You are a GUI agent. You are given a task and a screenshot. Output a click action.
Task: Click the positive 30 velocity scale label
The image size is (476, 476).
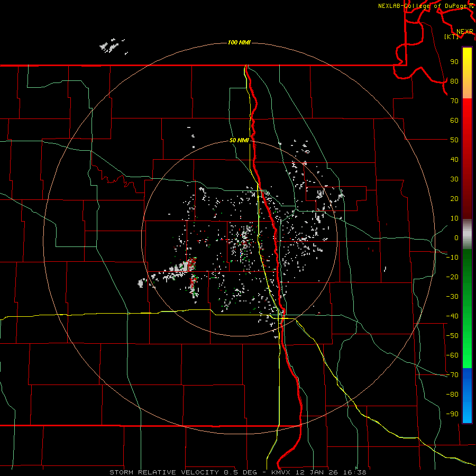click(454, 179)
